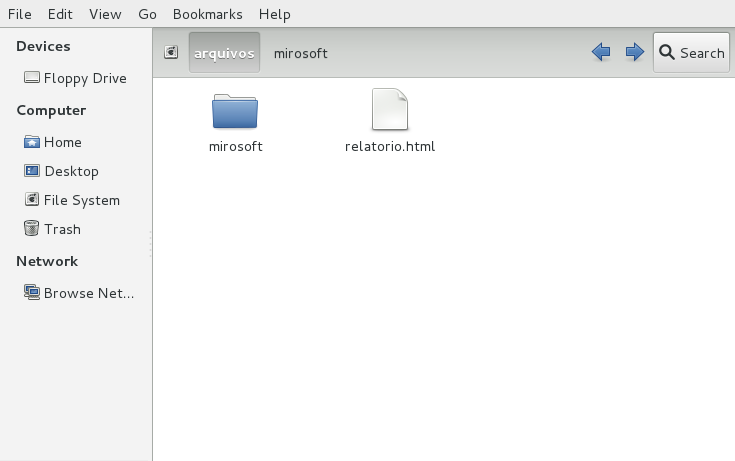Open the File menu

tap(20, 14)
